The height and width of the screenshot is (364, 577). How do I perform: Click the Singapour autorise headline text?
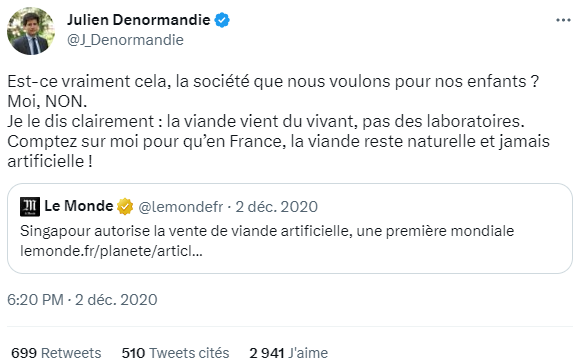[x=267, y=231]
